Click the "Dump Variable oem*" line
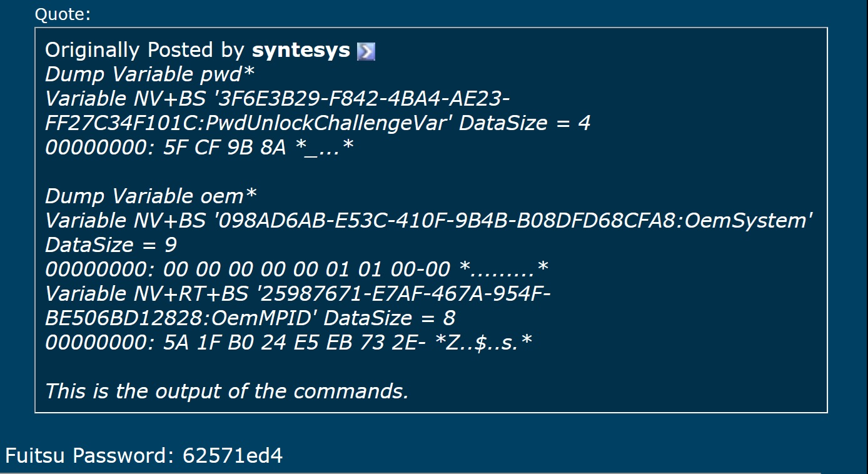 click(x=151, y=196)
